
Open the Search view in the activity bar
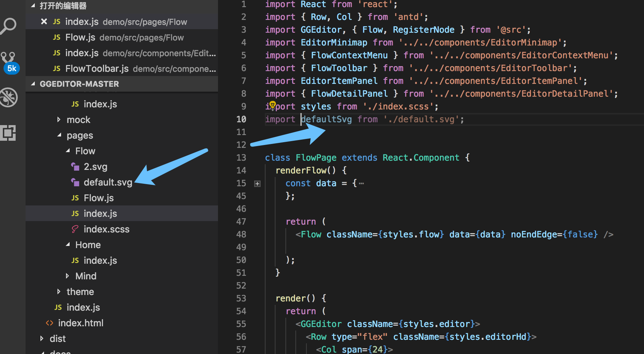pyautogui.click(x=9, y=26)
